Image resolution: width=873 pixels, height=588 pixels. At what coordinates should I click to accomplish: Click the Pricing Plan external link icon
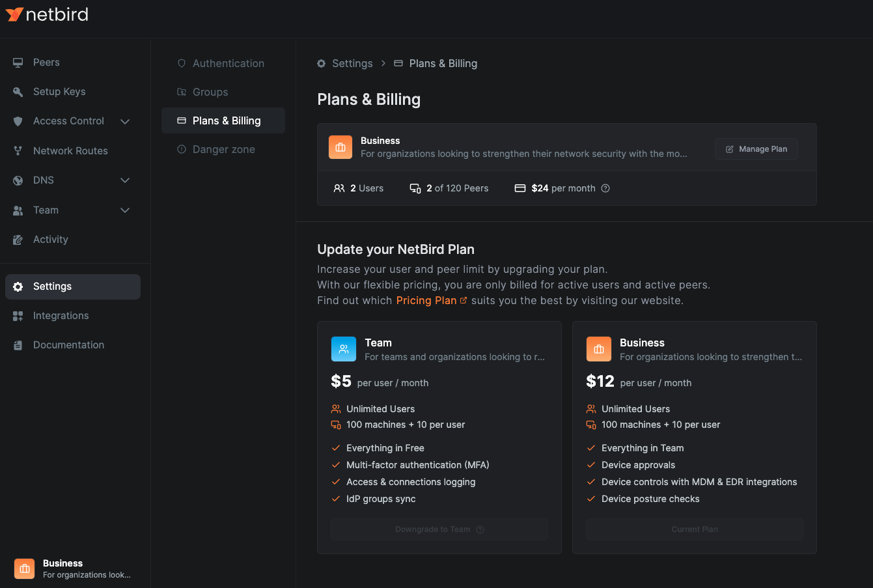(x=464, y=300)
